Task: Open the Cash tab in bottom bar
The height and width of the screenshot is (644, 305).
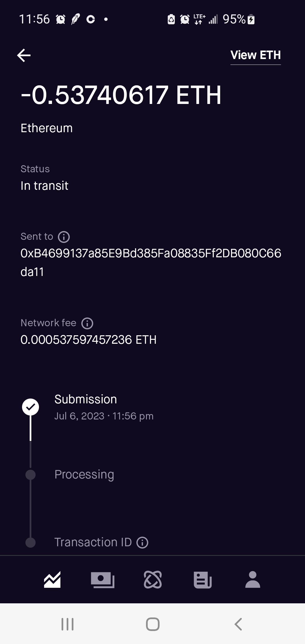Action: 103,580
